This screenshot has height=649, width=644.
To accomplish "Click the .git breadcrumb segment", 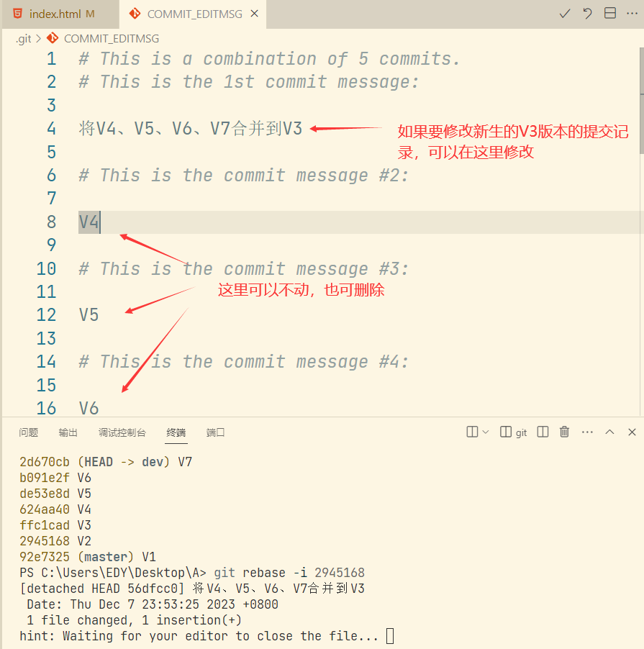I will pyautogui.click(x=24, y=38).
